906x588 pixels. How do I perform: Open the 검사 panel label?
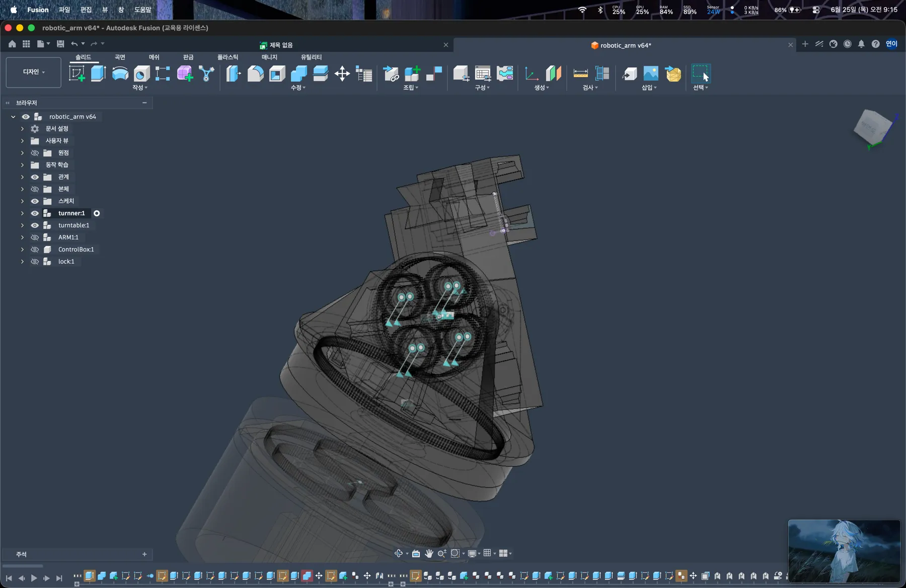(590, 88)
